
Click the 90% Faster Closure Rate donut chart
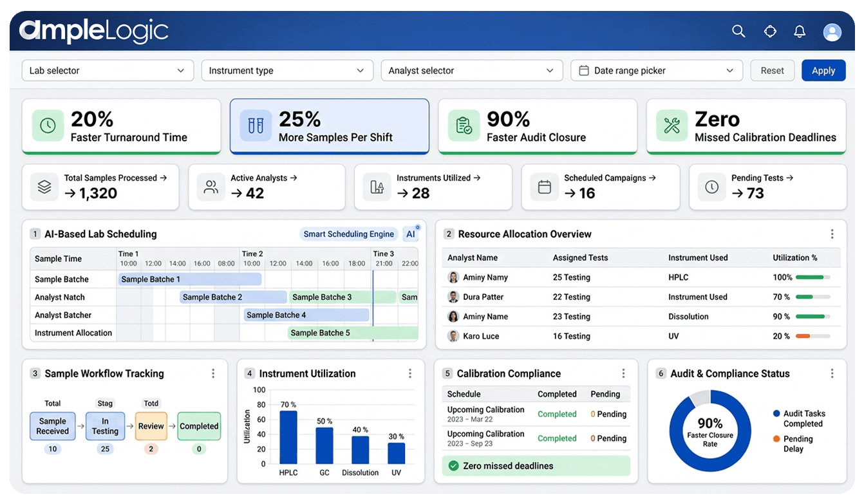point(710,431)
